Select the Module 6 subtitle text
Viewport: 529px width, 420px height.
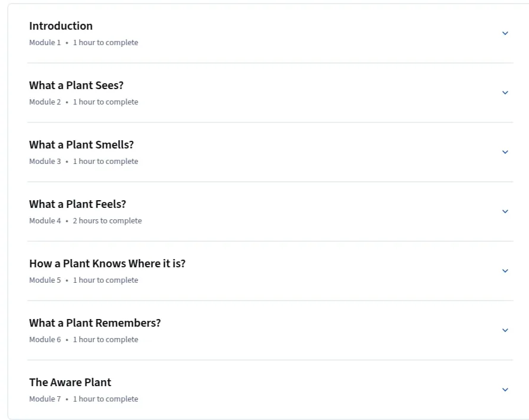click(x=84, y=339)
